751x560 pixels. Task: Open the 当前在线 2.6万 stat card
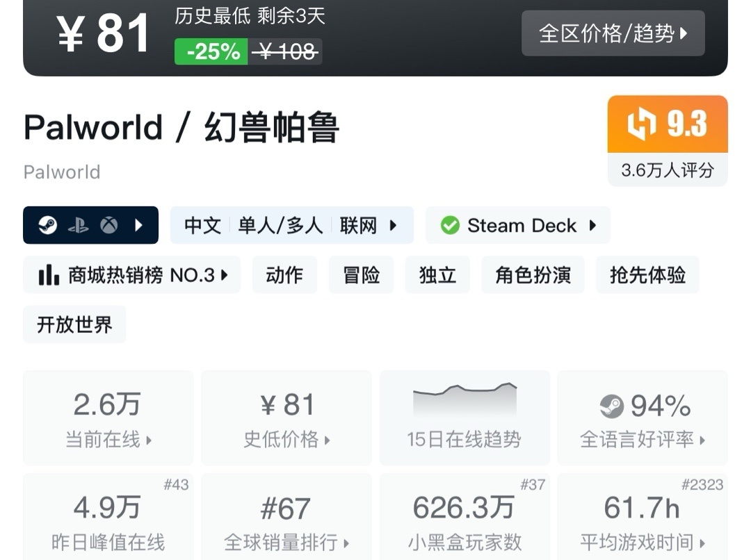(x=108, y=418)
